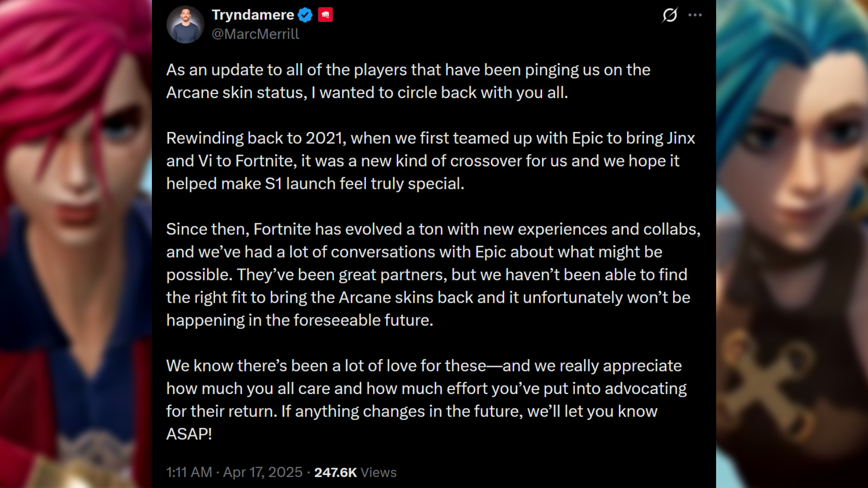
Task: Click the "Since then, Fortnite has evolved" paragraph
Action: click(x=433, y=275)
